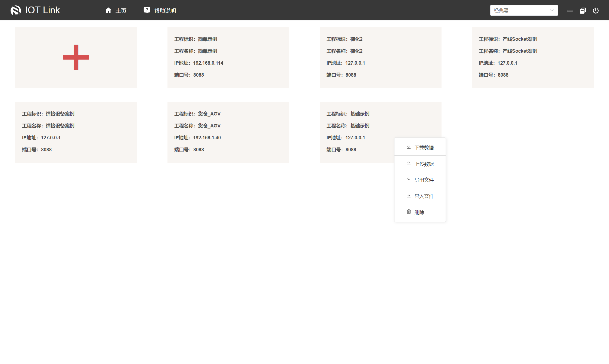Image resolution: width=609 pixels, height=364 pixels.
Task: Select 导入文件 in the context menu
Action: point(420,196)
